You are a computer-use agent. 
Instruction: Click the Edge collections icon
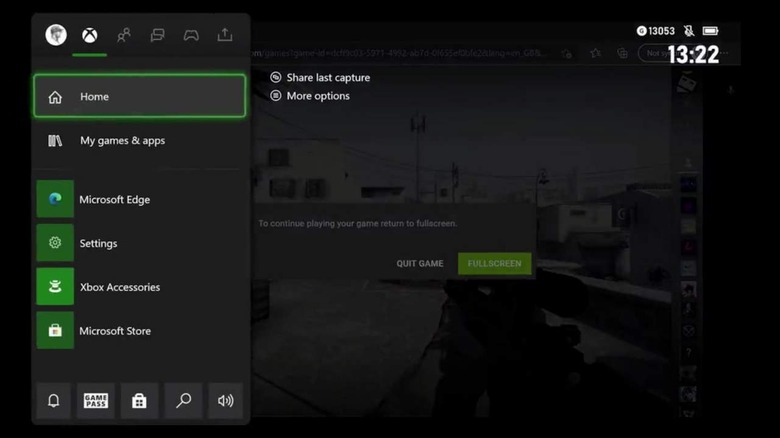(x=622, y=53)
